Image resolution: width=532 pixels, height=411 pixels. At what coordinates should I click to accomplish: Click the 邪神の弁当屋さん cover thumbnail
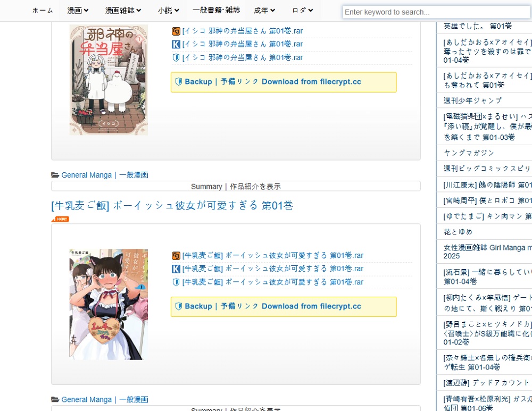click(x=109, y=80)
